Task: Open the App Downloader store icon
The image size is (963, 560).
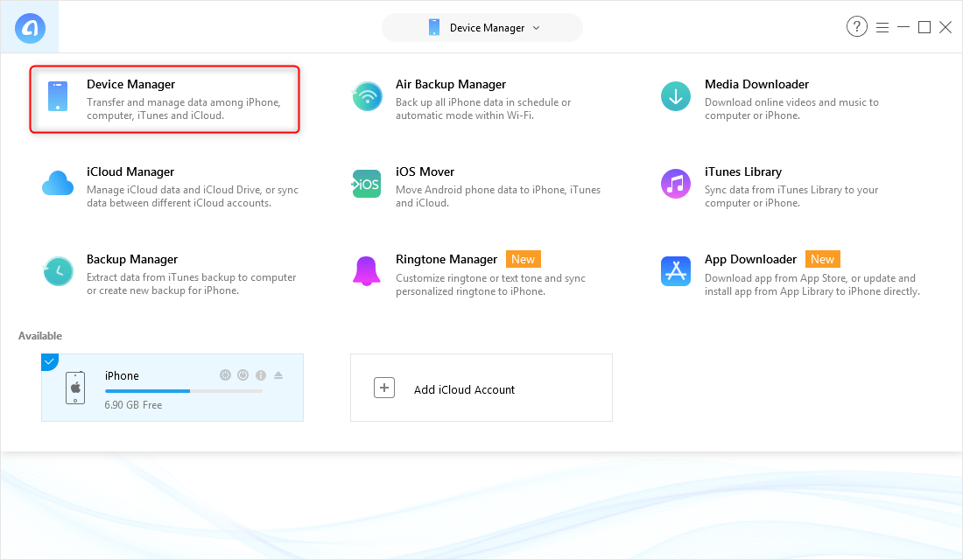Action: pos(676,270)
